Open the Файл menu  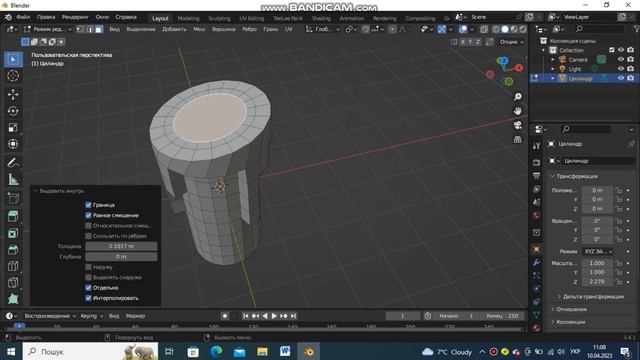tap(23, 18)
